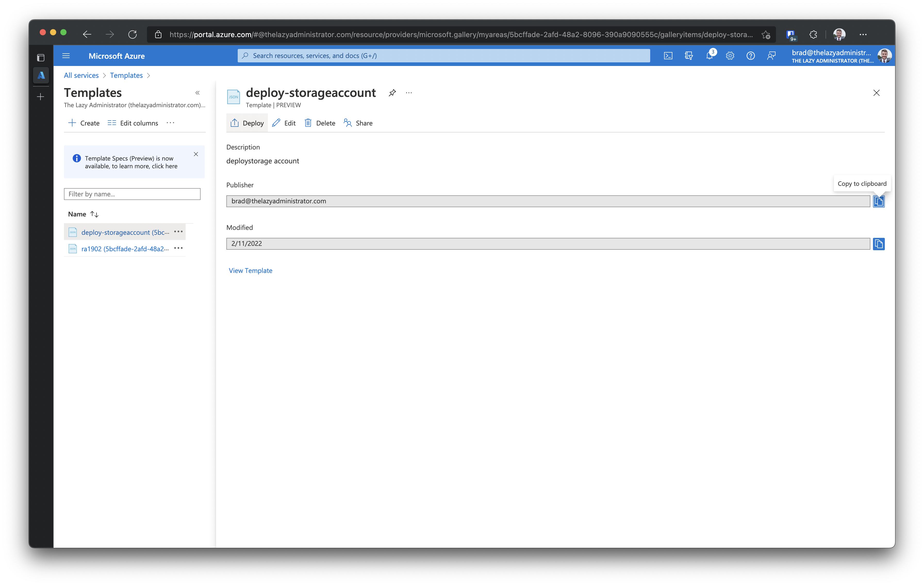The height and width of the screenshot is (586, 924).
Task: View site security lock information
Action: 158,35
